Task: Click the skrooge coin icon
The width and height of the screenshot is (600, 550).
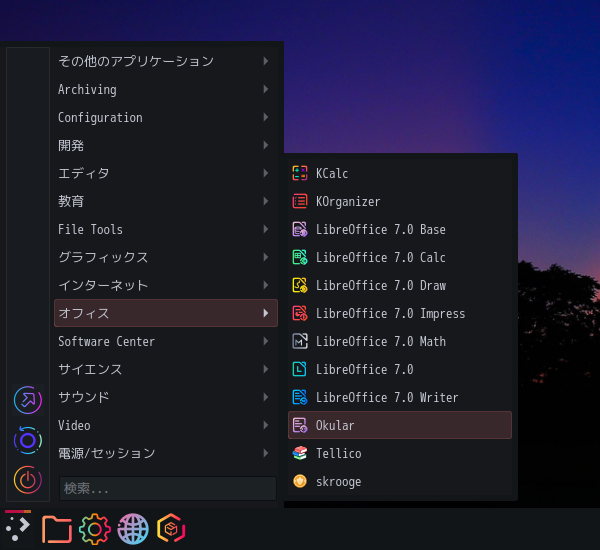Action: tap(300, 481)
